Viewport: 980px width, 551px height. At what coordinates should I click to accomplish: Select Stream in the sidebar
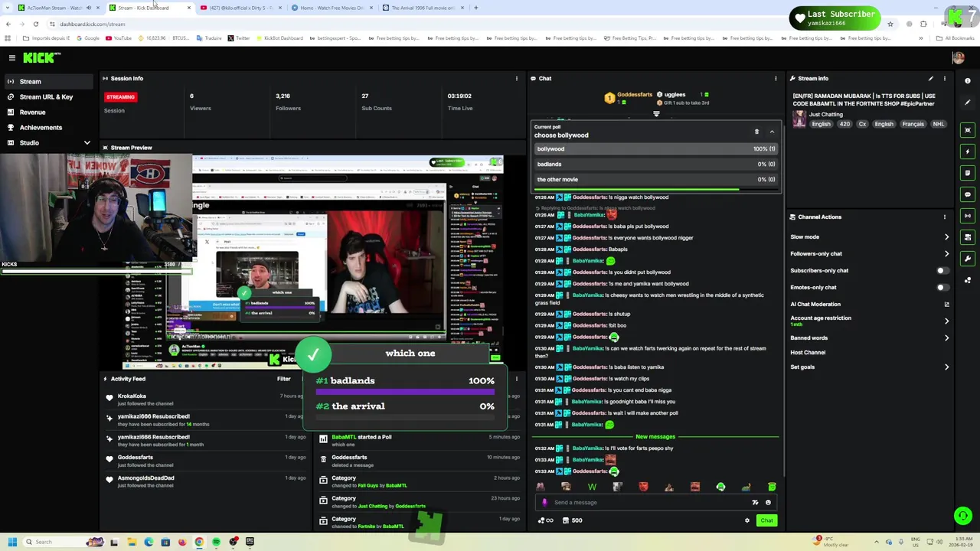[x=47, y=81]
